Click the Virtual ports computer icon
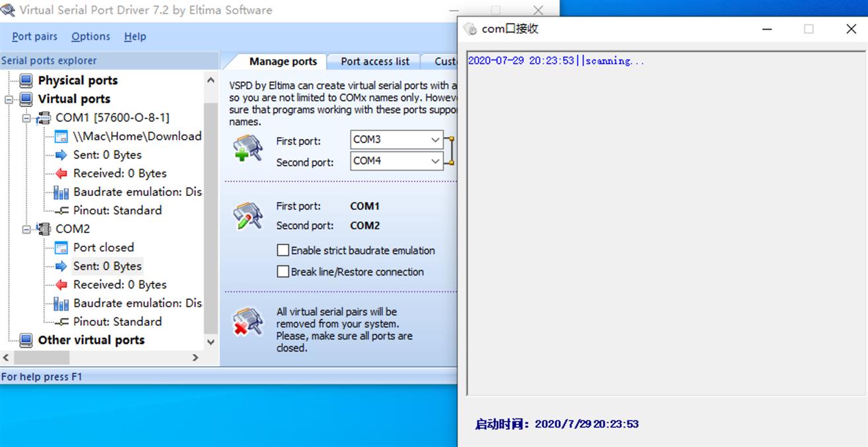Image resolution: width=868 pixels, height=447 pixels. point(26,99)
